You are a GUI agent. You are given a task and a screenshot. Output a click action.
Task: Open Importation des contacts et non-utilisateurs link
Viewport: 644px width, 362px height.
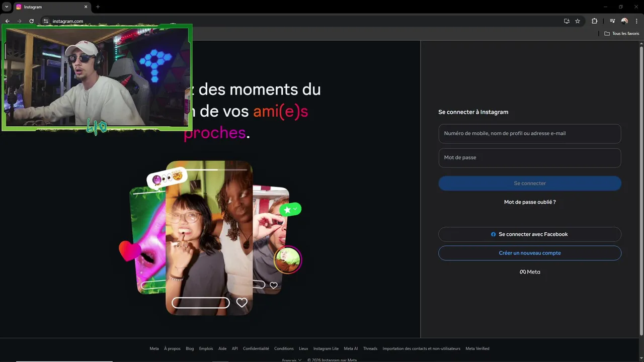pyautogui.click(x=421, y=348)
